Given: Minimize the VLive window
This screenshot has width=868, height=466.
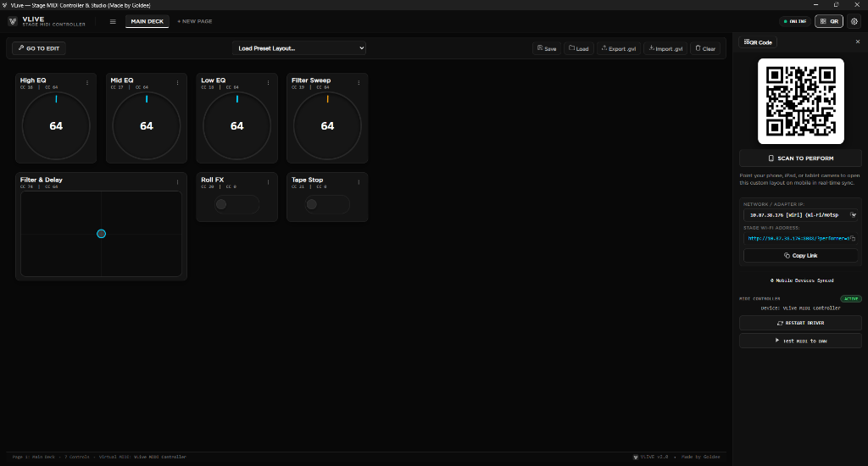Looking at the screenshot, I should [x=815, y=4].
